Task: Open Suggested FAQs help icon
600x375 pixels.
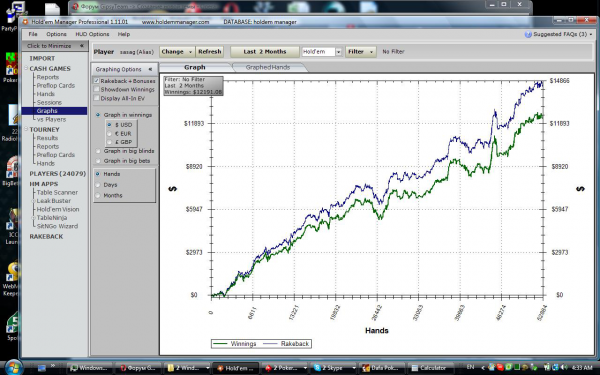Action: 528,34
